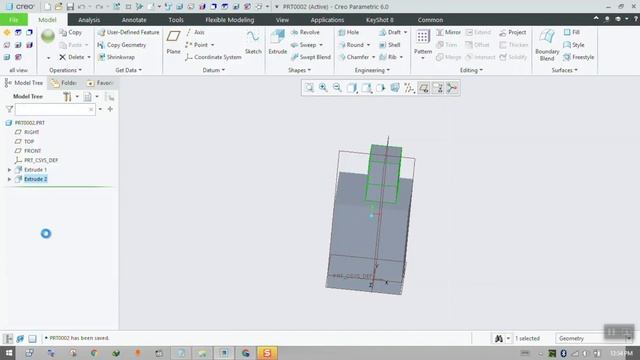
Task: Open the File menu
Action: [13, 20]
